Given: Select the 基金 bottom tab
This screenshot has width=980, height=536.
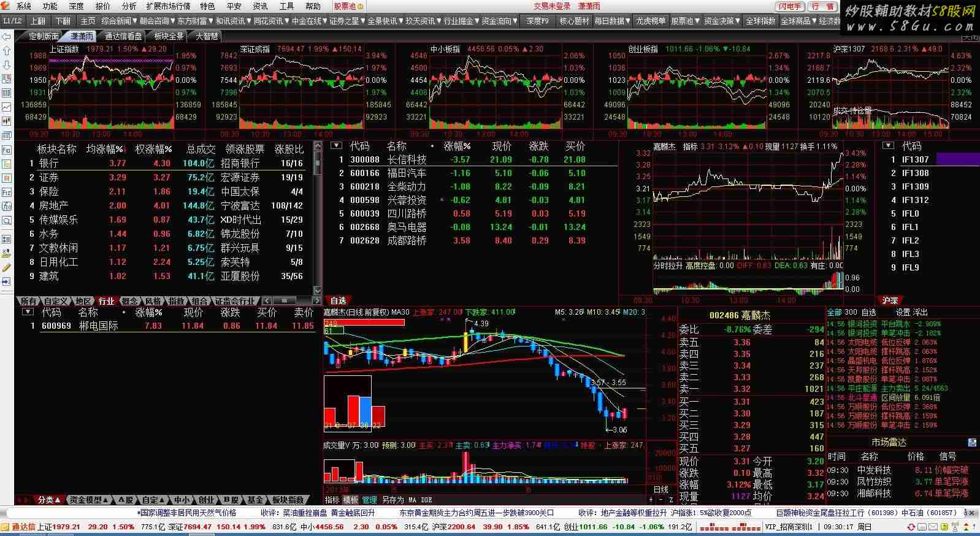Looking at the screenshot, I should [255, 500].
